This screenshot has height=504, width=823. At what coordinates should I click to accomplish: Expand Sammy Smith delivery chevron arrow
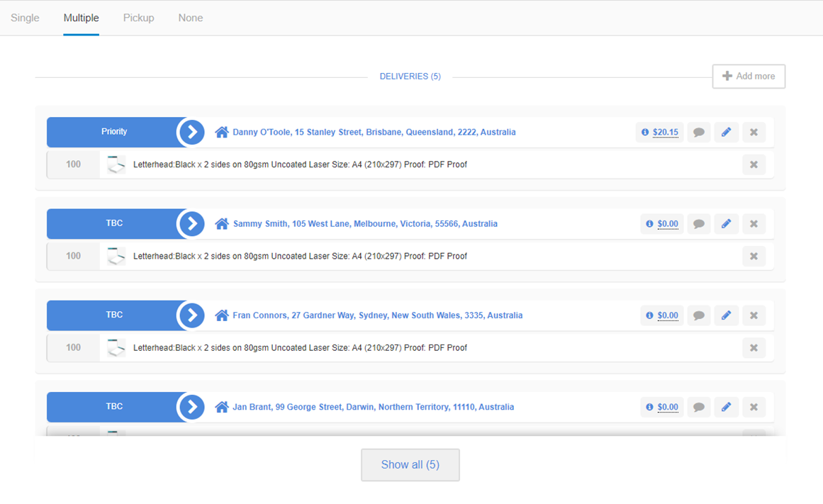click(x=192, y=224)
